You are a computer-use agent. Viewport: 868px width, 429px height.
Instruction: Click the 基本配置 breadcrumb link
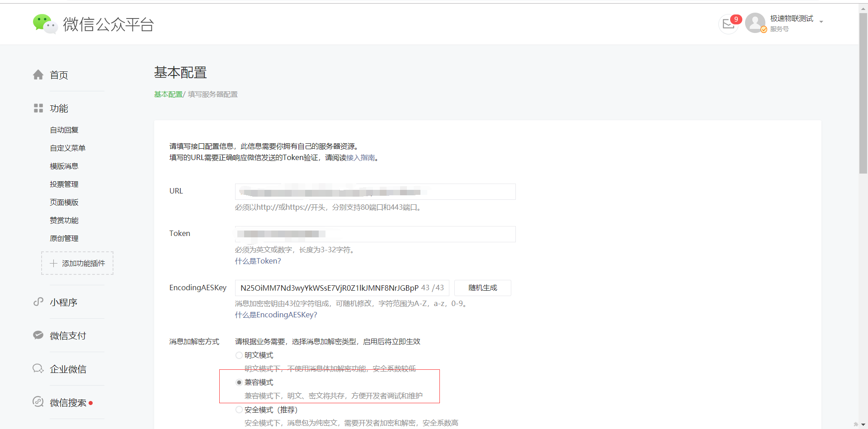[x=168, y=94]
